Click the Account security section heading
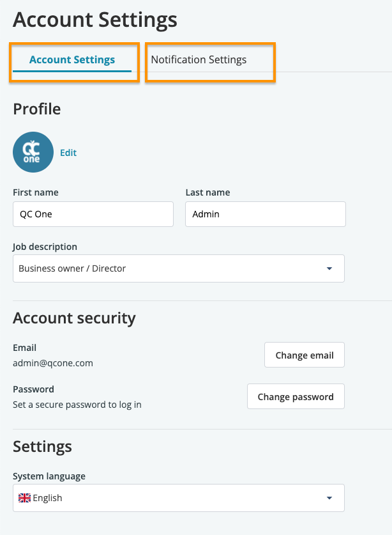392x535 pixels. [x=74, y=318]
